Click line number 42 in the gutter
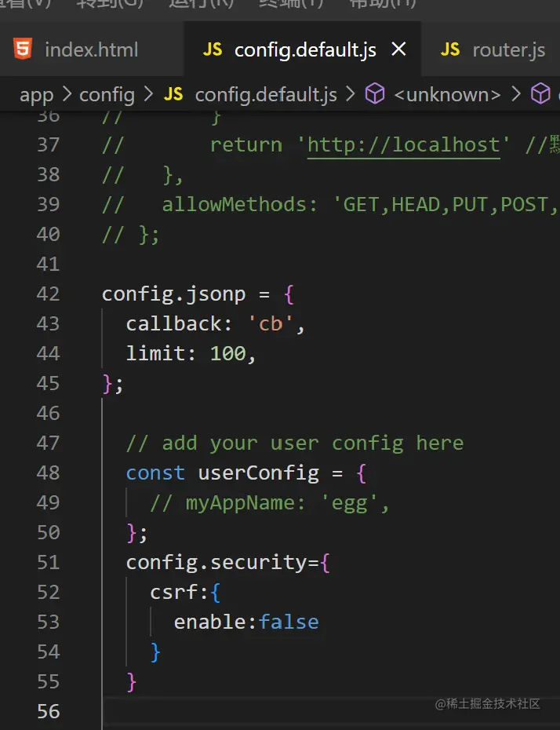This screenshot has height=730, width=560. point(49,294)
